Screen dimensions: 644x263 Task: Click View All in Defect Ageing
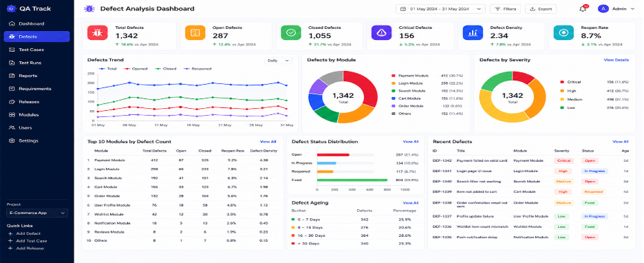click(x=411, y=203)
